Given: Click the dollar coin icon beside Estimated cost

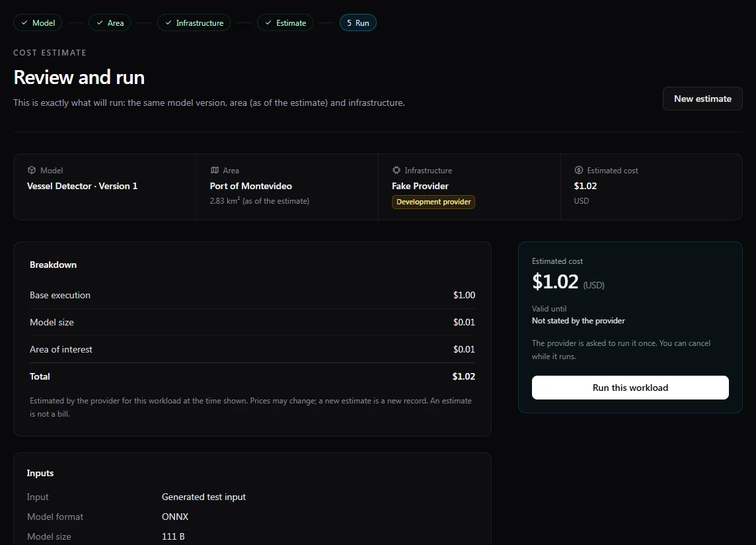Looking at the screenshot, I should click(x=579, y=171).
